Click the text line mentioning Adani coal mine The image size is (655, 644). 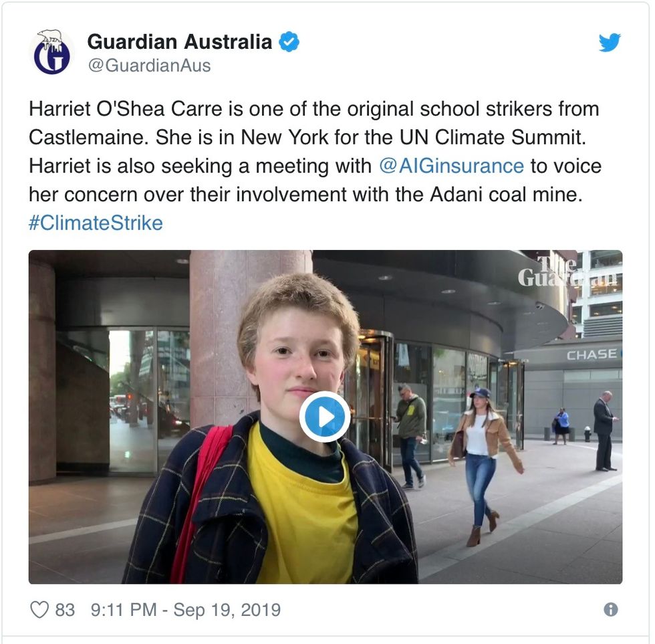pos(305,195)
